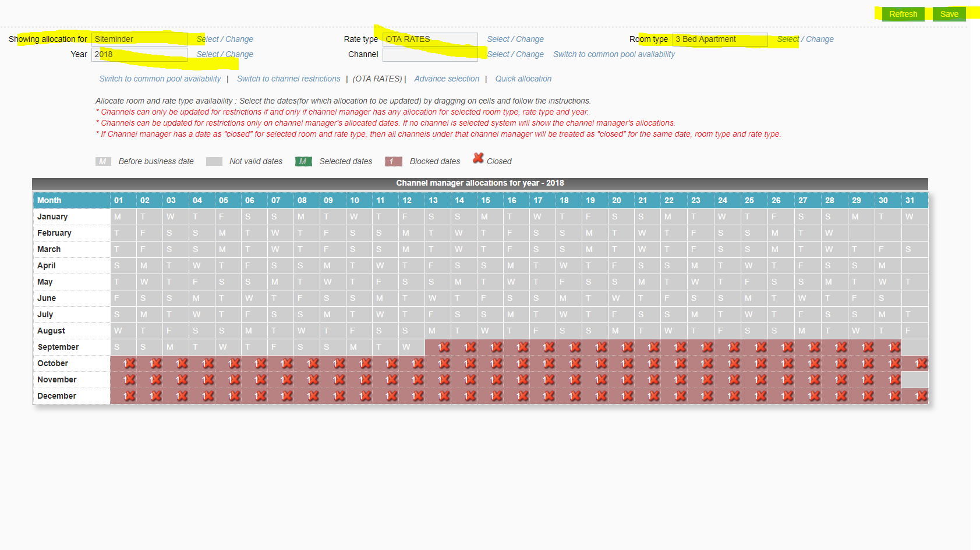The width and height of the screenshot is (980, 550).
Task: Focus the empty Channel field
Action: click(x=430, y=54)
